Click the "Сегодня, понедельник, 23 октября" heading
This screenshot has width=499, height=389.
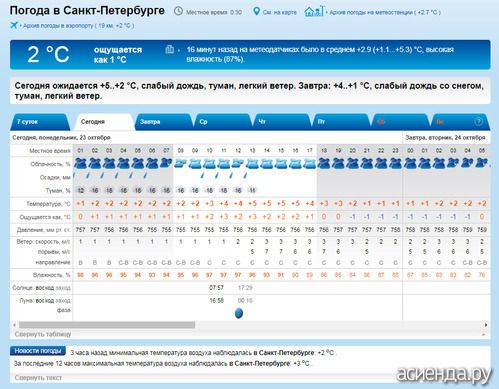(x=61, y=137)
